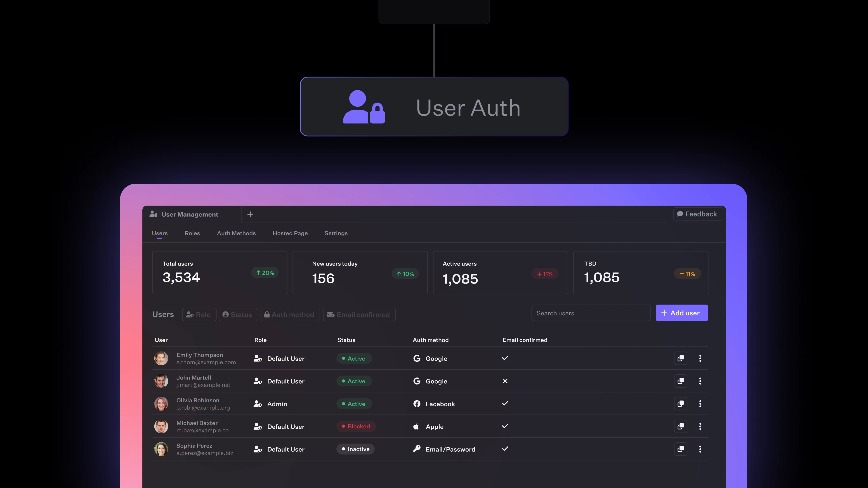
Task: Click Sophia Perez's avatar
Action: tap(161, 449)
